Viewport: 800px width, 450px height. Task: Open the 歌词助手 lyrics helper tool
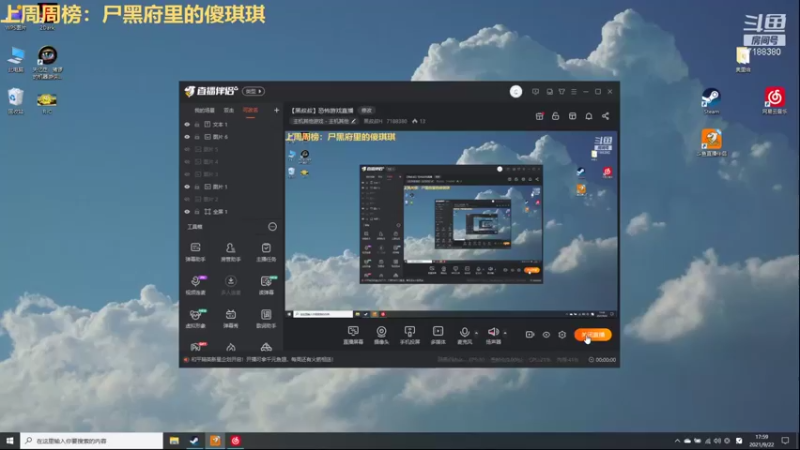(x=266, y=318)
